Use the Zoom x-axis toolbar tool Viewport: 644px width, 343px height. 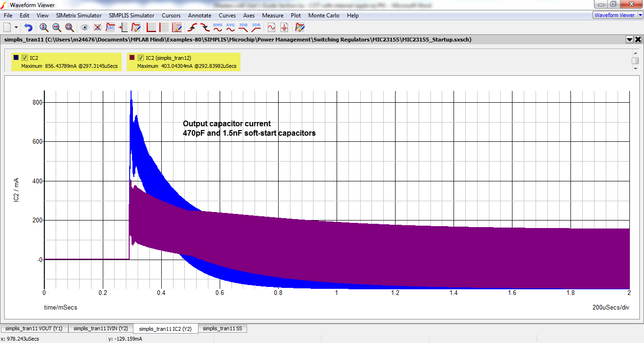pyautogui.click(x=57, y=27)
